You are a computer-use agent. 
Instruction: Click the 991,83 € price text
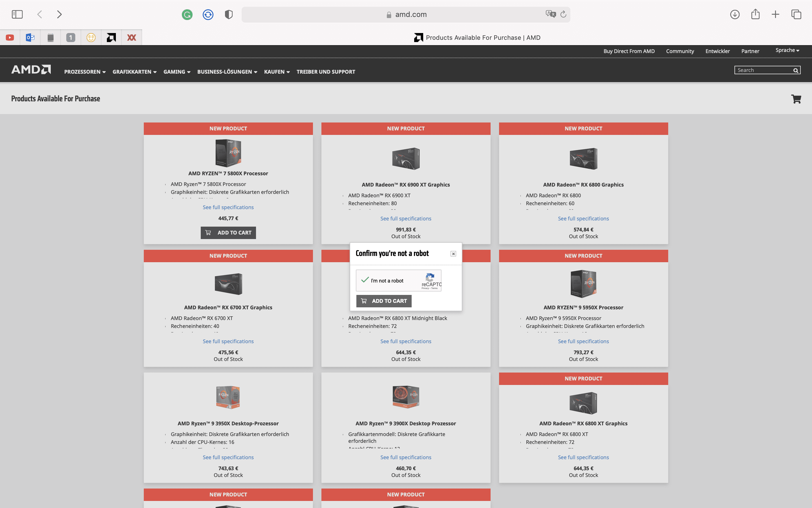pos(406,230)
